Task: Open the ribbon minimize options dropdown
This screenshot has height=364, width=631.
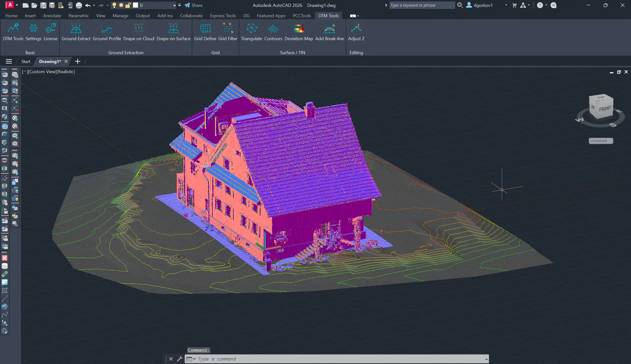Action: (x=358, y=16)
